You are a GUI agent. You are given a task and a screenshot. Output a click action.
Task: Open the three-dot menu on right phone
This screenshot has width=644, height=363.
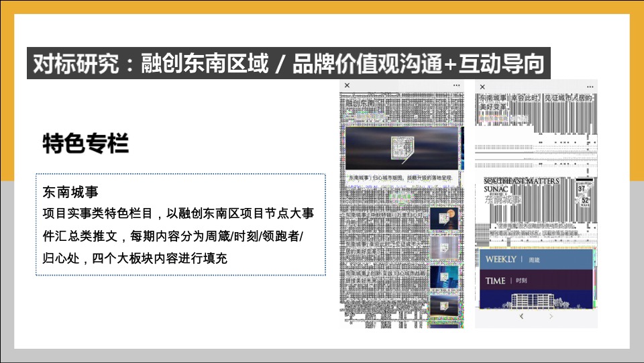tap(590, 87)
